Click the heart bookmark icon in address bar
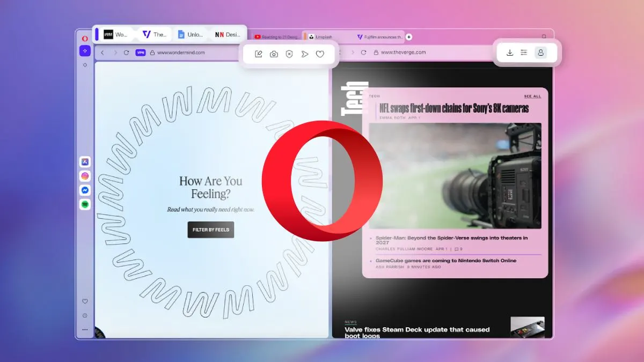Image resolution: width=644 pixels, height=362 pixels. pos(320,54)
